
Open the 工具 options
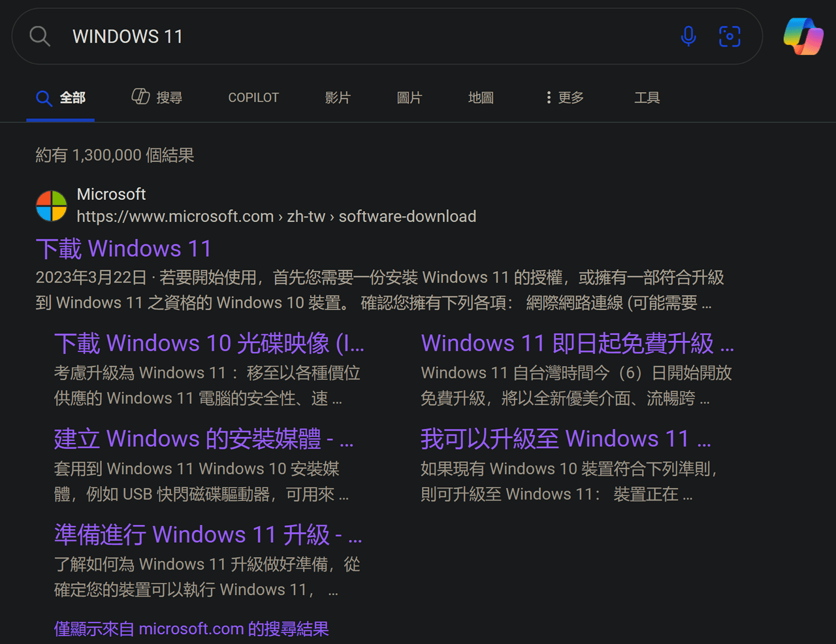pyautogui.click(x=647, y=98)
